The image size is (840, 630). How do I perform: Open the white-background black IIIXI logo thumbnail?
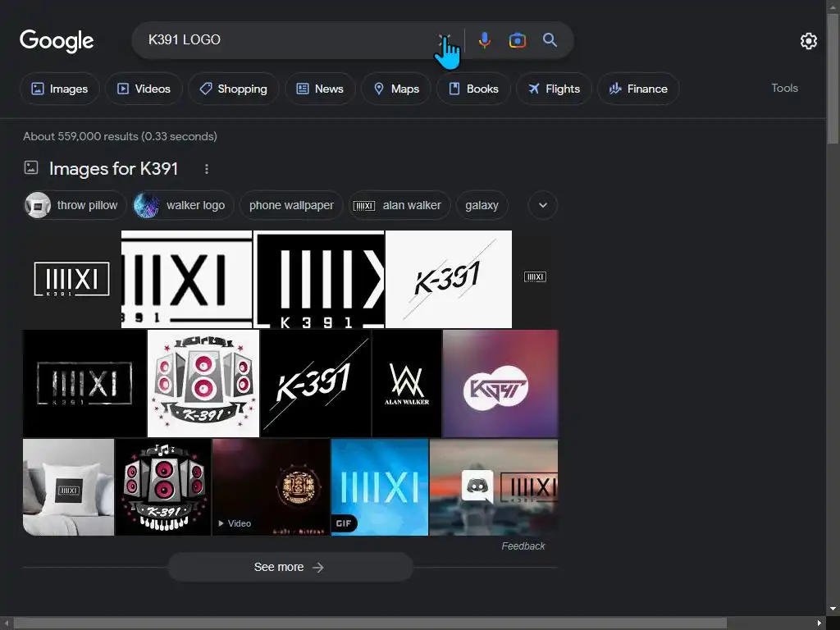pos(186,279)
